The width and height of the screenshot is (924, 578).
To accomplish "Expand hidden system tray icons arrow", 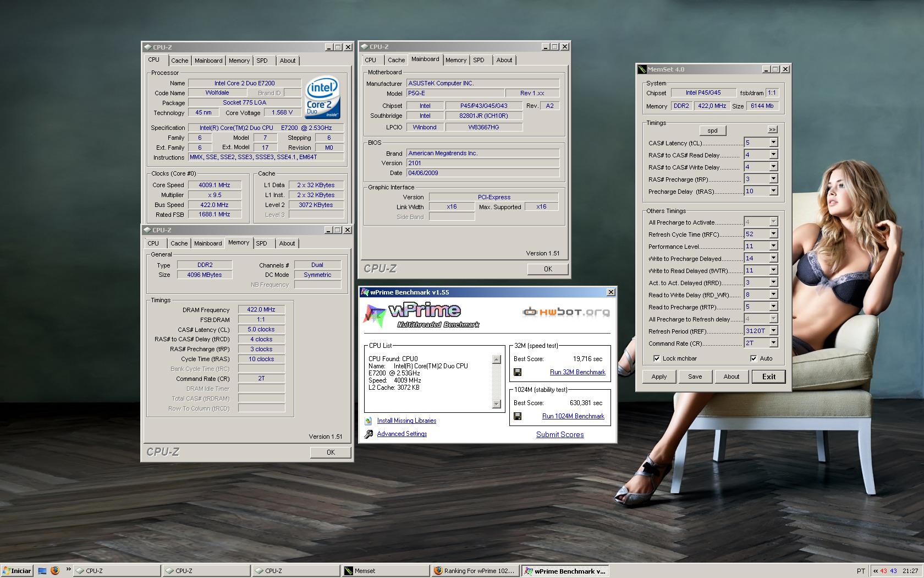I will pos(876,571).
